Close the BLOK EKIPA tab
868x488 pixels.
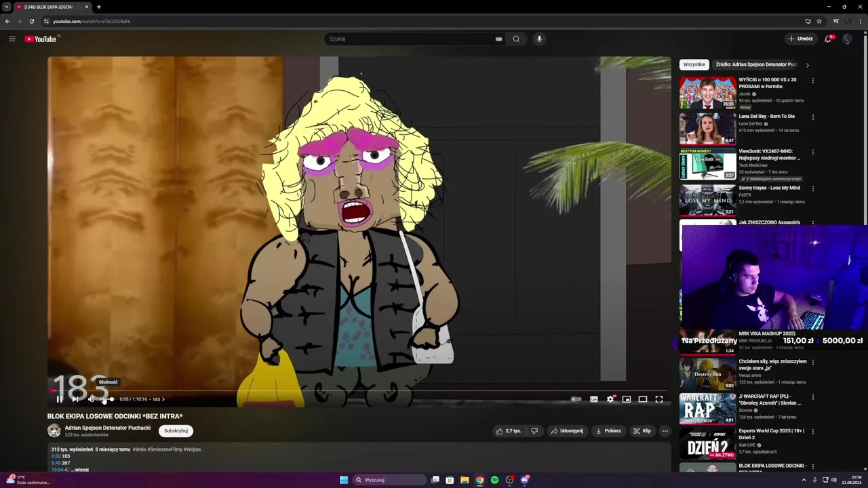click(x=87, y=7)
